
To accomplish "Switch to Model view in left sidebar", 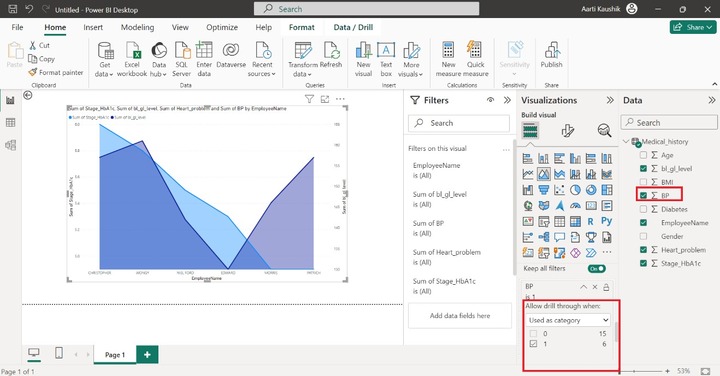I will pyautogui.click(x=10, y=145).
